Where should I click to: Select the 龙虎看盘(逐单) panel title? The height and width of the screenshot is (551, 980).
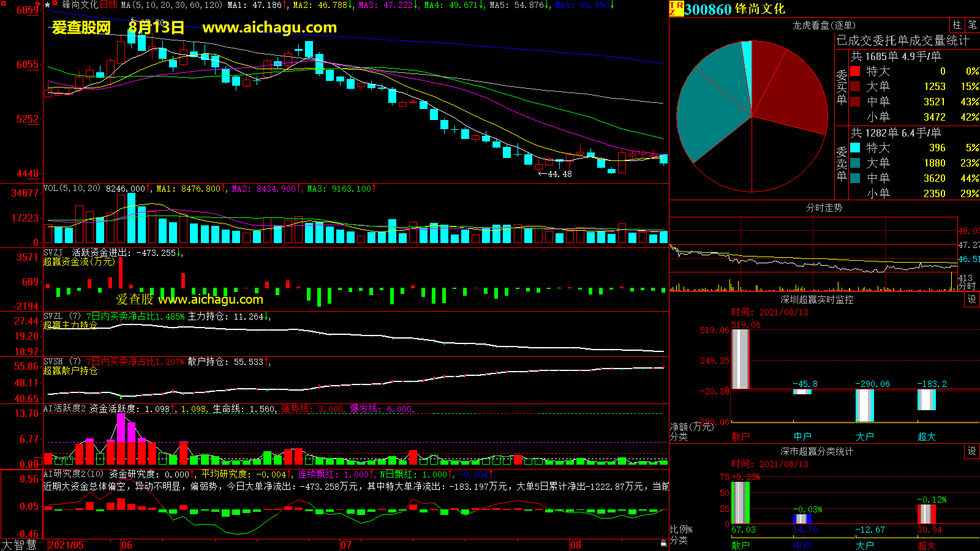[824, 25]
